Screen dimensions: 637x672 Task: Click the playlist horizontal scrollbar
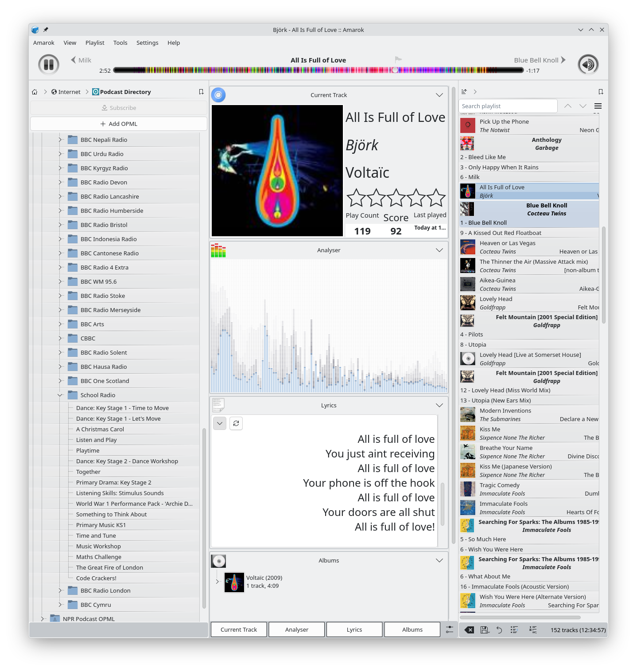[x=520, y=617]
